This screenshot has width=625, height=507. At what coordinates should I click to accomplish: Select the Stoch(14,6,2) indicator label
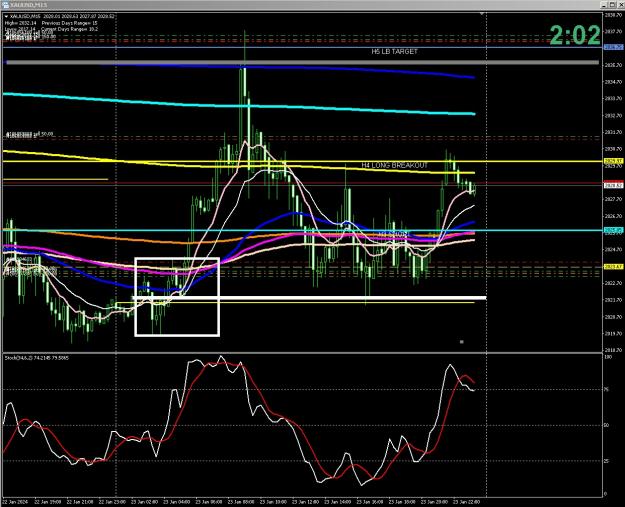(37, 358)
